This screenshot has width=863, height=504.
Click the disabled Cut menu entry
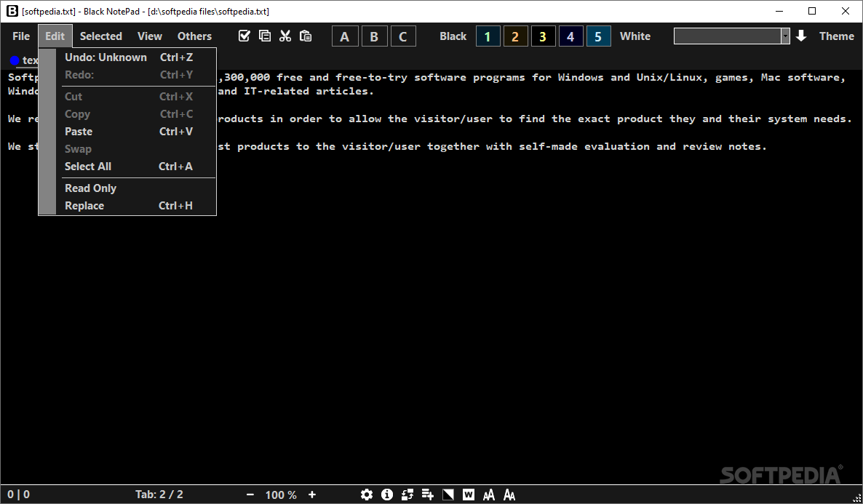(x=127, y=96)
